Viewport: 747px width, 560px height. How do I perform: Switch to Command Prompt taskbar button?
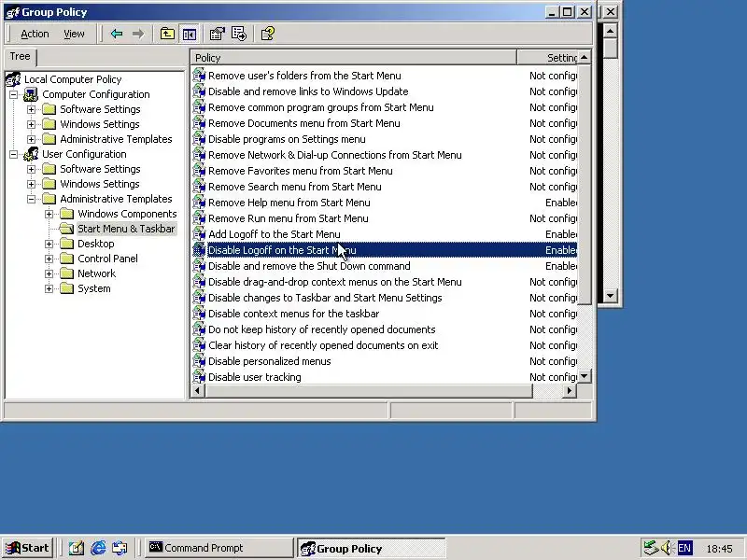[x=218, y=548]
